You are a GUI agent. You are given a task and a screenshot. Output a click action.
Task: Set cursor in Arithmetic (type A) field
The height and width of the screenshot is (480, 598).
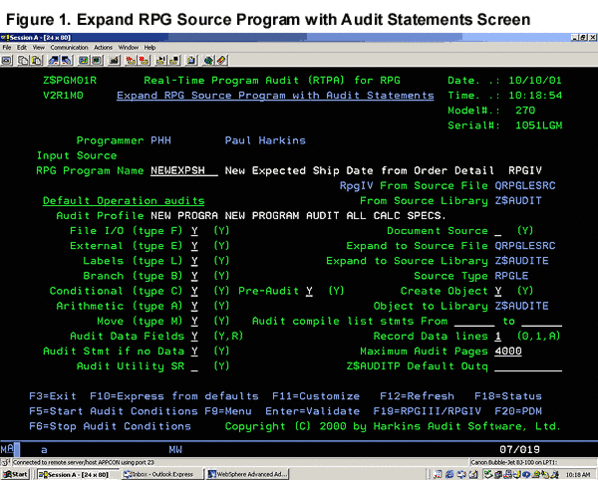pyautogui.click(x=195, y=306)
